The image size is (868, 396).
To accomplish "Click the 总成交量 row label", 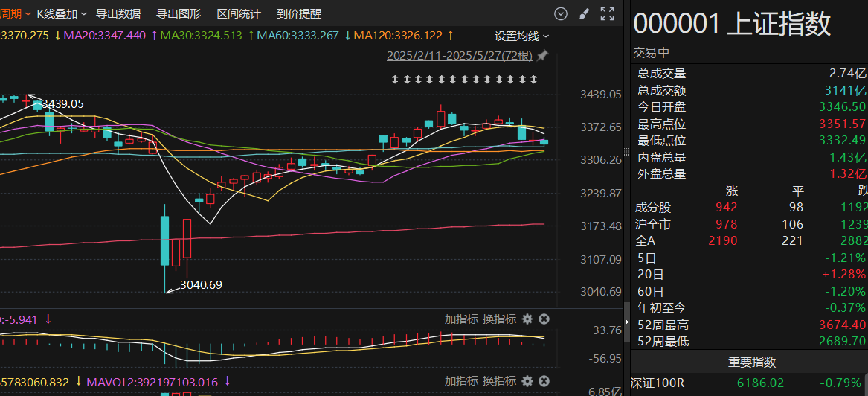I will click(x=662, y=74).
